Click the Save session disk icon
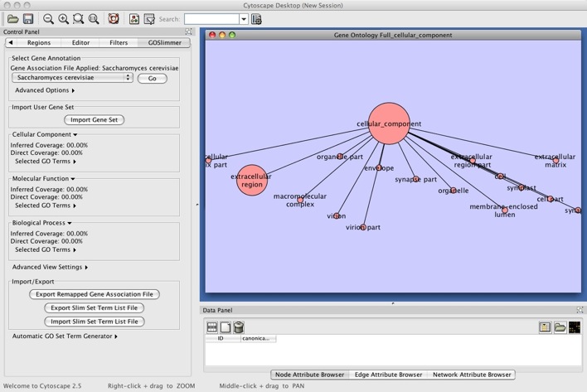587x392 pixels. click(x=27, y=18)
